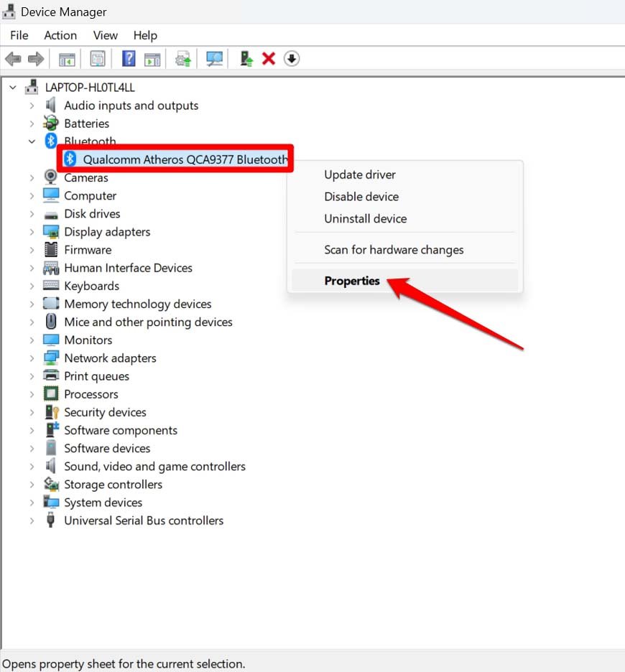Click the Properties sheet toolbar icon
This screenshot has width=625, height=672.
pyautogui.click(x=98, y=59)
